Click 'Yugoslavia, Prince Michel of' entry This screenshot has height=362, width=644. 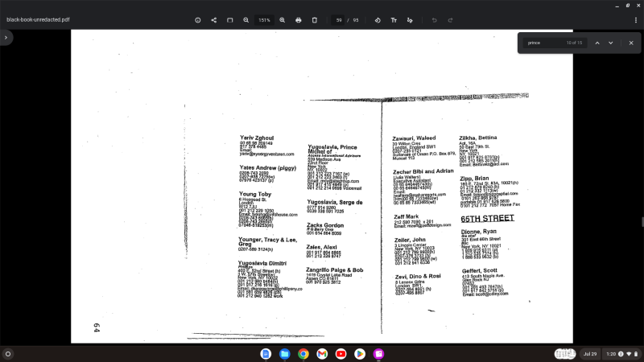coord(332,149)
